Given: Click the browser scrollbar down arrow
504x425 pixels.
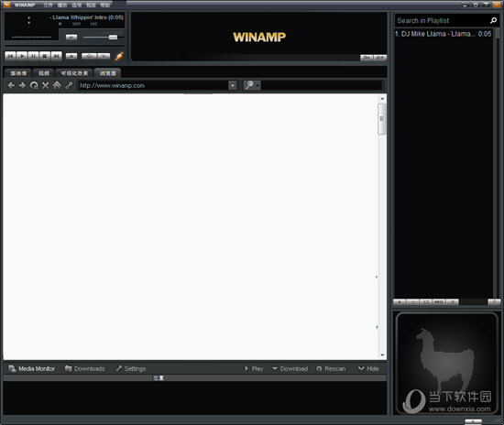Looking at the screenshot, I should [x=382, y=355].
